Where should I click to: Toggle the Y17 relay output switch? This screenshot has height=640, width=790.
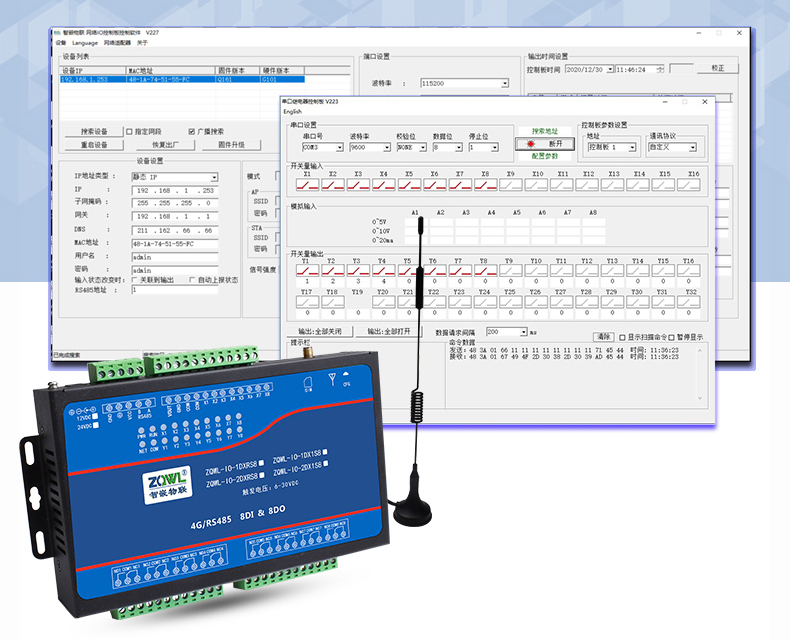306,302
